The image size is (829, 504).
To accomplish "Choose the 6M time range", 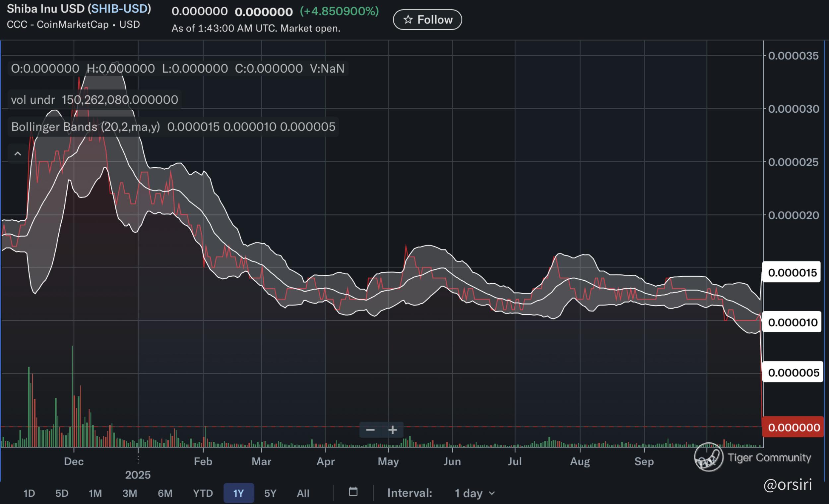I will pos(165,493).
